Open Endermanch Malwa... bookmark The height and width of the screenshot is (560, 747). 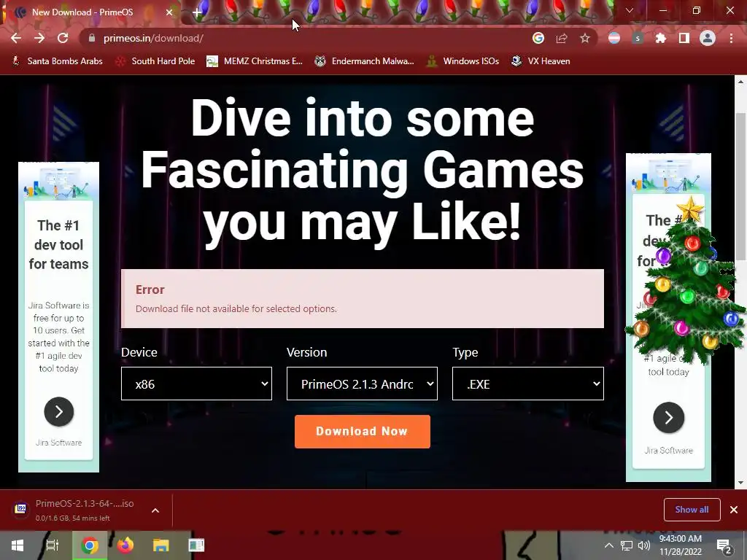coord(364,61)
